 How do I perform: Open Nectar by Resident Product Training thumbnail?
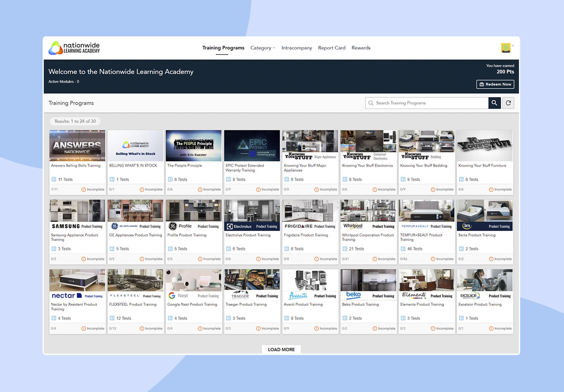77,285
